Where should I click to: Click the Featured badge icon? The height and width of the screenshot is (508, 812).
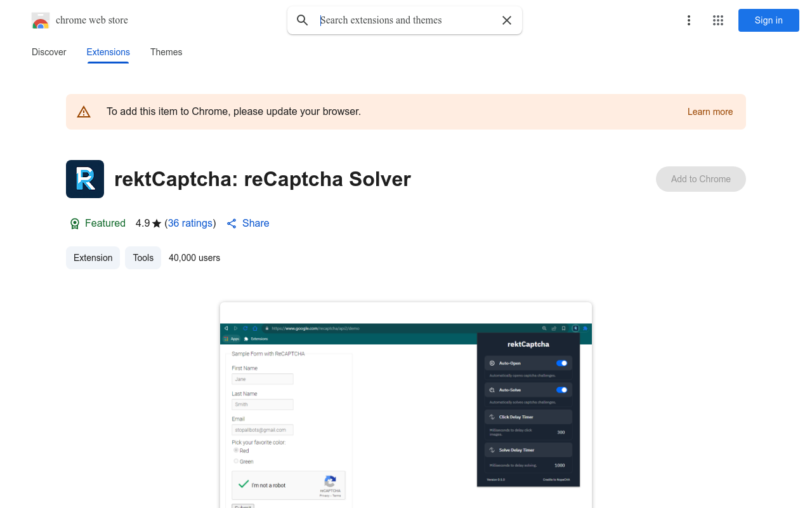tap(75, 224)
